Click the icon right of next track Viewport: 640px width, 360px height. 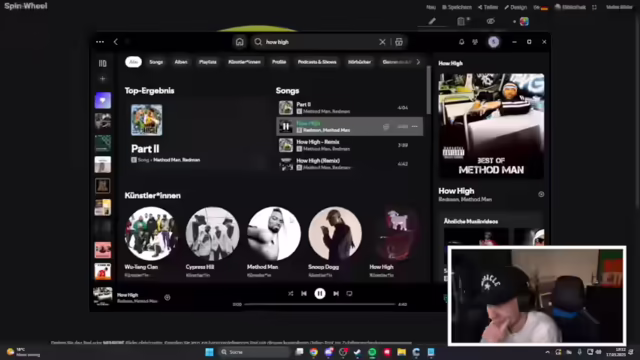coord(349,293)
